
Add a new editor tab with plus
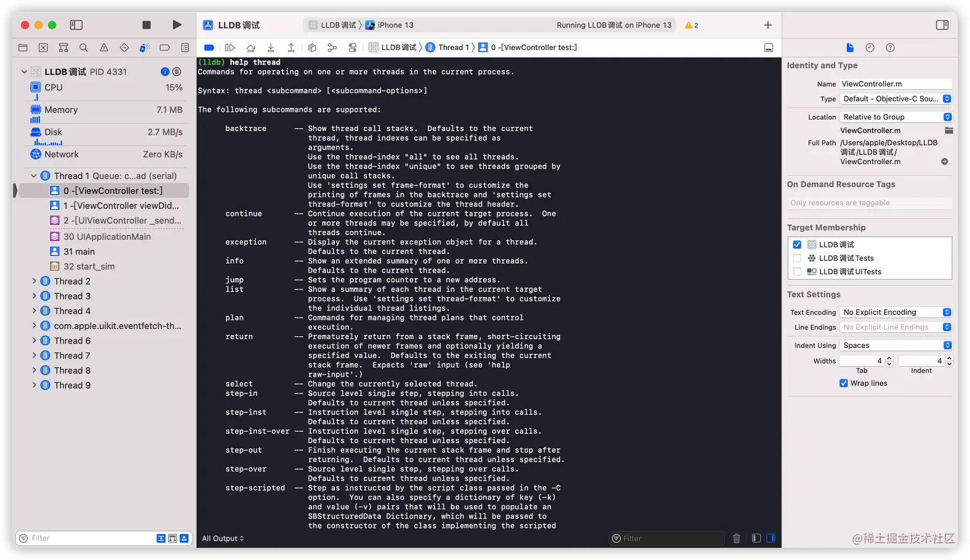[x=768, y=25]
